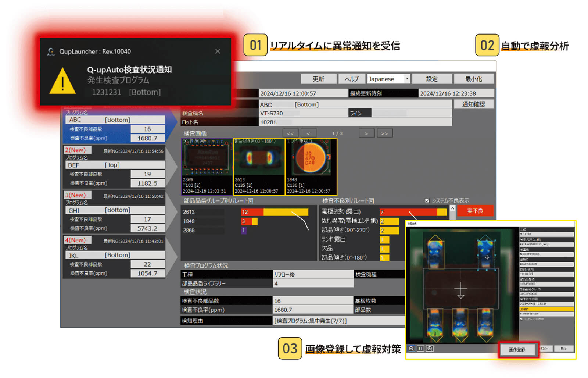This screenshot has width=588, height=378.
Task: Click the 工程 field showing リフロー後
Action: 313,274
